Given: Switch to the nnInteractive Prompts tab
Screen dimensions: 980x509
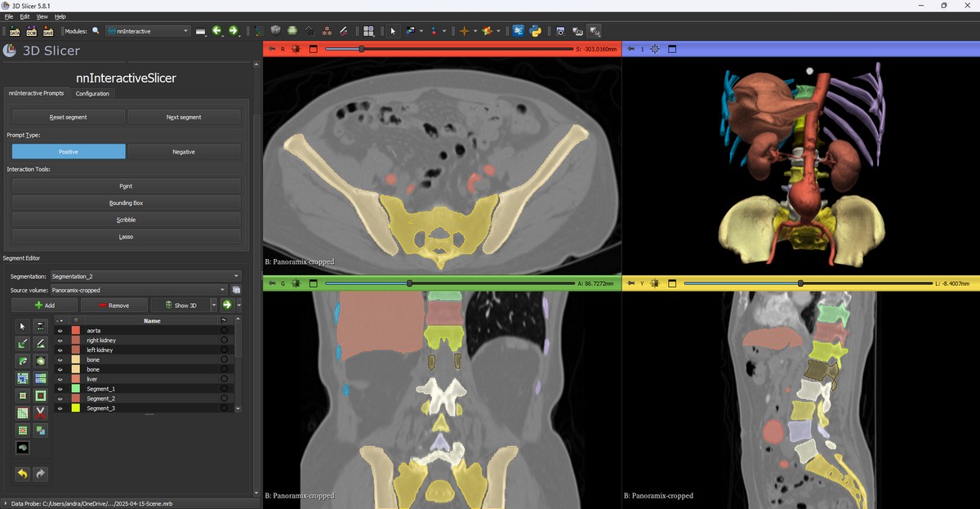Looking at the screenshot, I should coord(36,93).
